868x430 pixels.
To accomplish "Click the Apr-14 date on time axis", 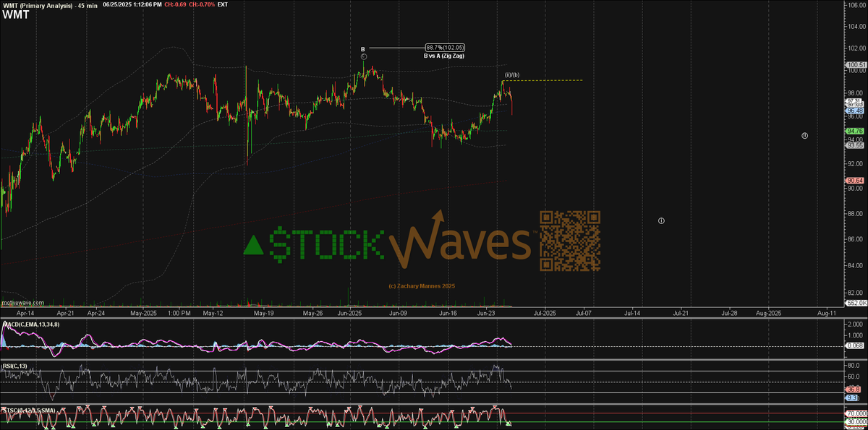I will click(x=25, y=314).
